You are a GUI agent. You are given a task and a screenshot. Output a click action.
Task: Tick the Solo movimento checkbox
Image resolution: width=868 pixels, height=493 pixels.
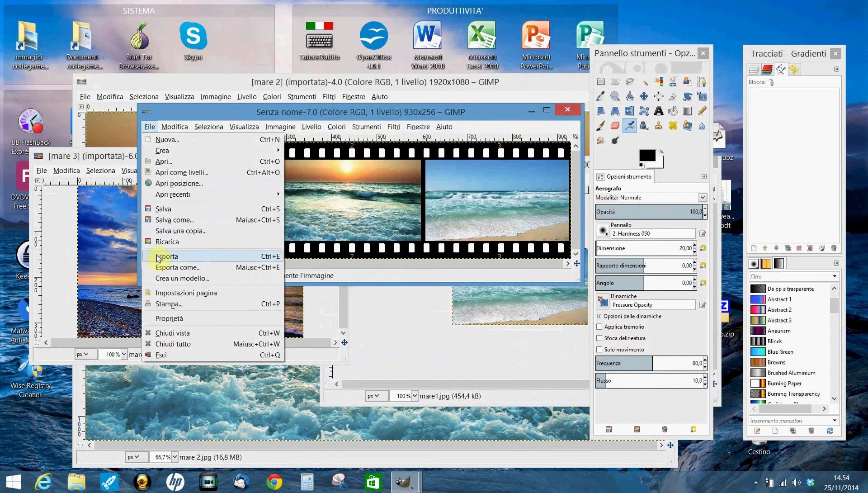(599, 350)
